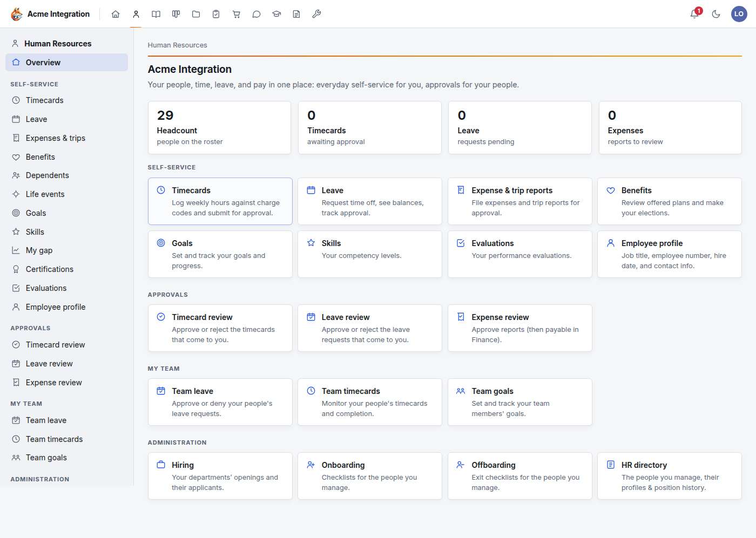
Task: Click the Acme Integration fox logo
Action: click(x=17, y=14)
